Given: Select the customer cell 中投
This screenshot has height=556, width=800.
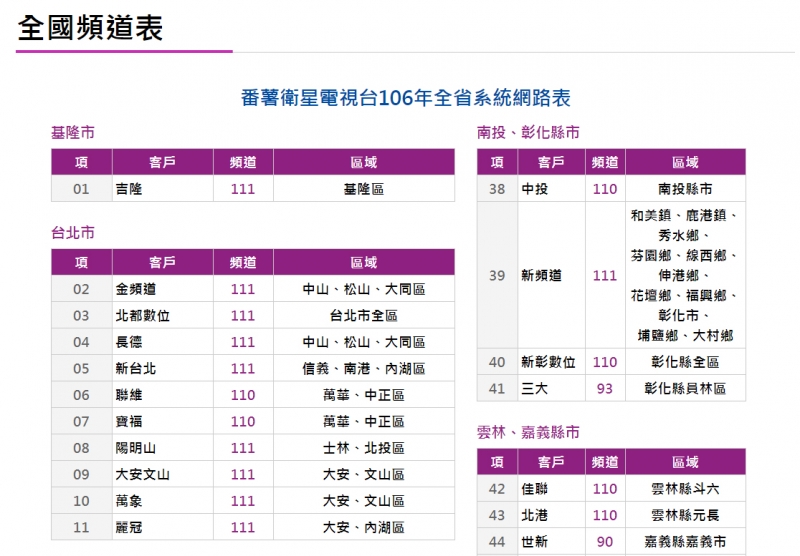Looking at the screenshot, I should pyautogui.click(x=552, y=189).
